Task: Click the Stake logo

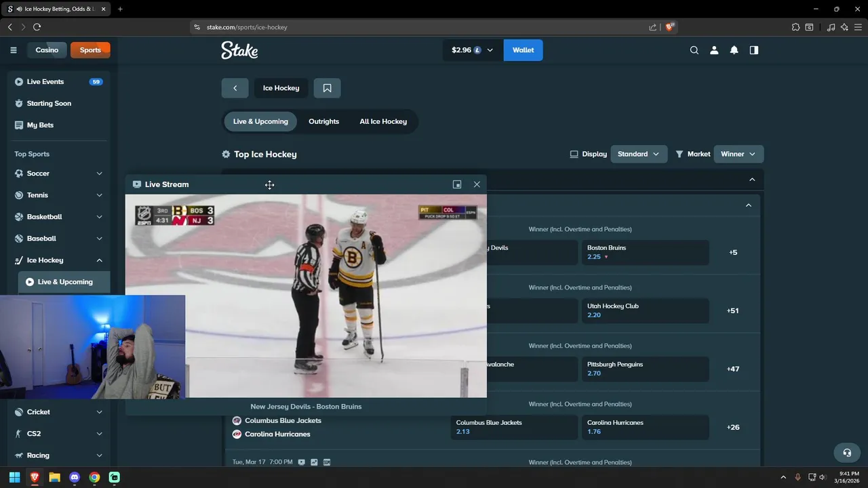Action: (x=239, y=50)
